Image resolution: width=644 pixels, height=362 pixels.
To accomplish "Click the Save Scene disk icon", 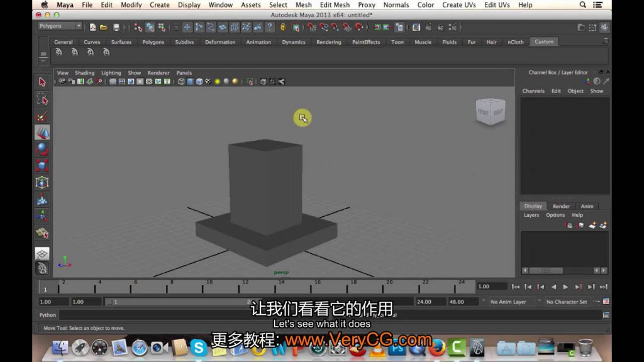I will pos(116,27).
